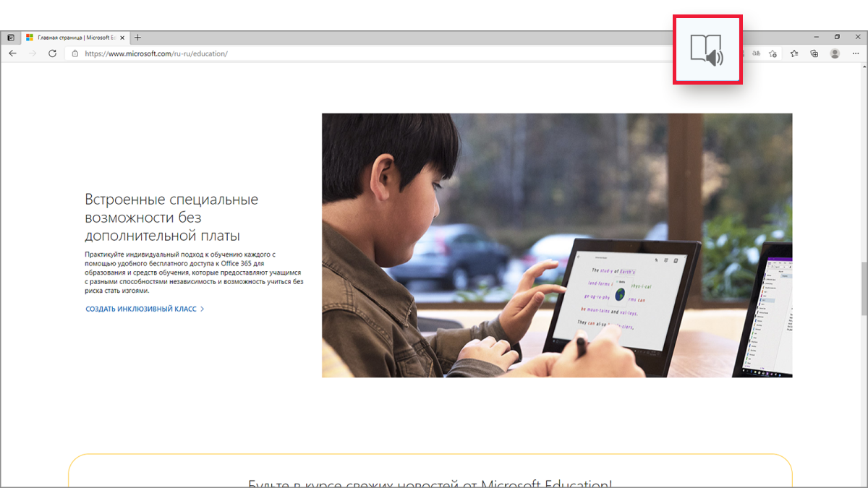Open the Favorites list

[x=794, y=53]
